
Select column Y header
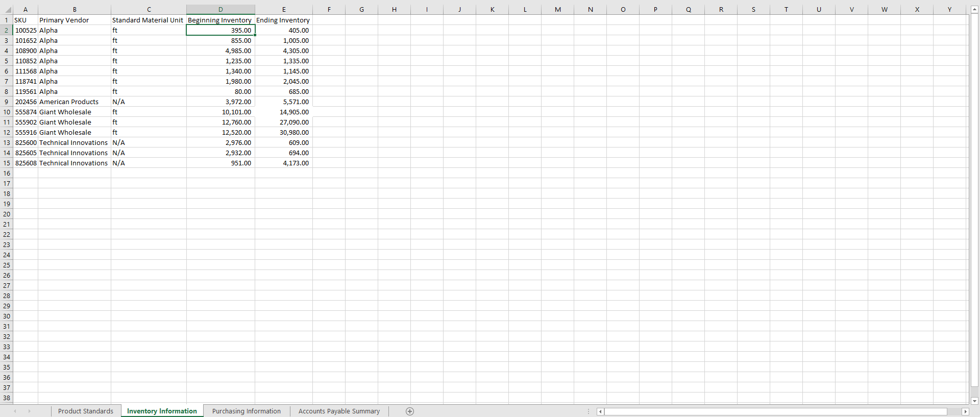949,10
